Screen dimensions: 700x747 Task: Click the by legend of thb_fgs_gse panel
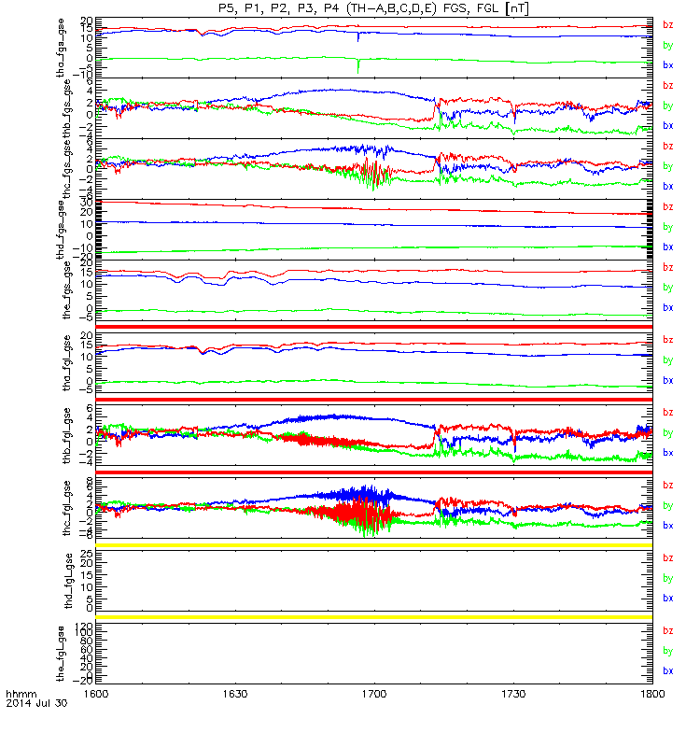pos(668,106)
